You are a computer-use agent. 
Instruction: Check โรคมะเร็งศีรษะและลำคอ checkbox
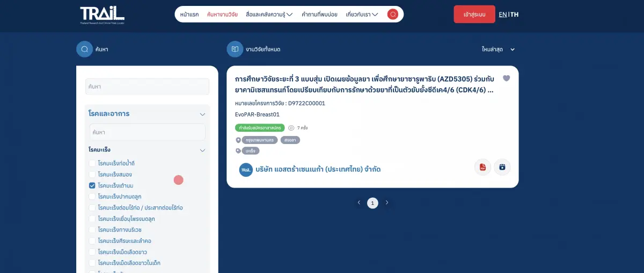pos(92,241)
